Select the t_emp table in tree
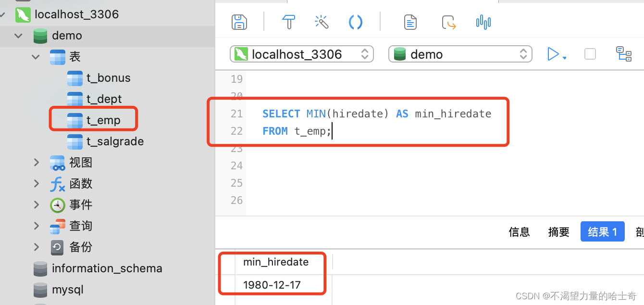The height and width of the screenshot is (305, 644). click(103, 120)
